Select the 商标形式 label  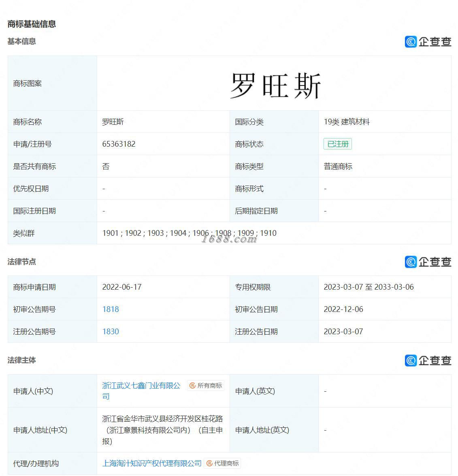(x=249, y=188)
